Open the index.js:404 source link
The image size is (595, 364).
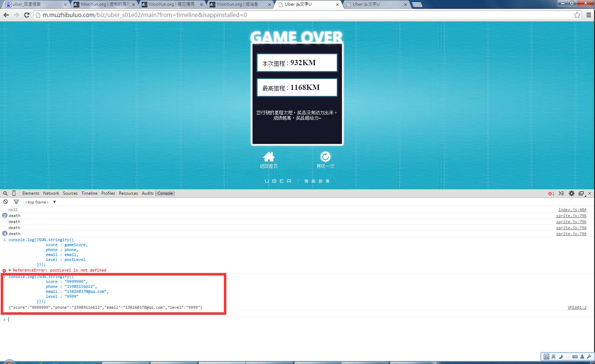(x=572, y=210)
